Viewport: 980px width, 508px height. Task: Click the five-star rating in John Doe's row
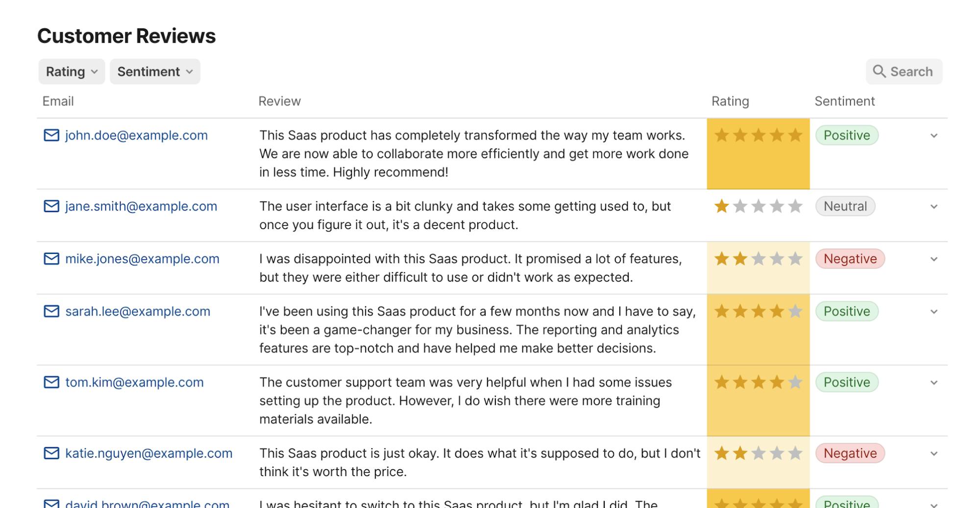click(758, 135)
